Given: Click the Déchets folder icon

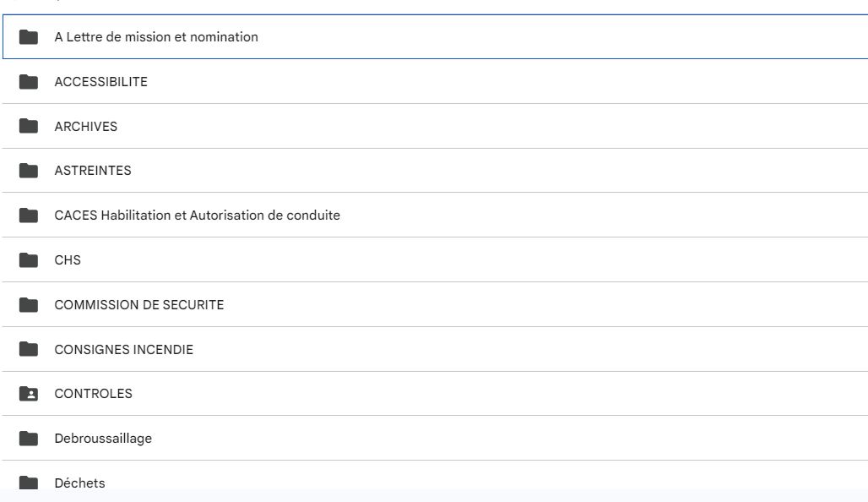Looking at the screenshot, I should click(28, 483).
